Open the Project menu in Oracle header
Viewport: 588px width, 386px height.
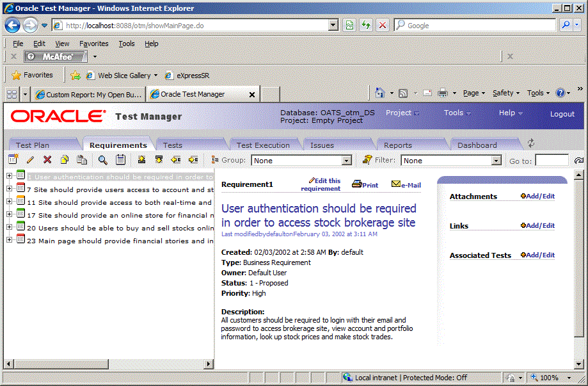pos(402,113)
